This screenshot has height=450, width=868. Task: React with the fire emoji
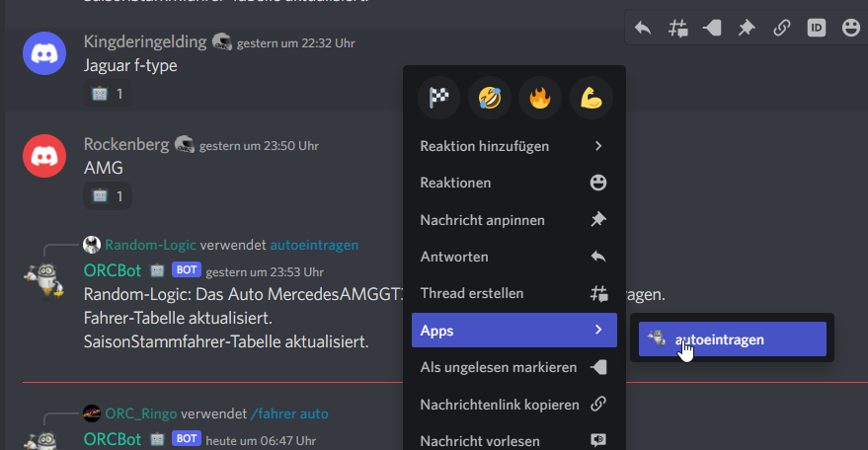(x=540, y=98)
